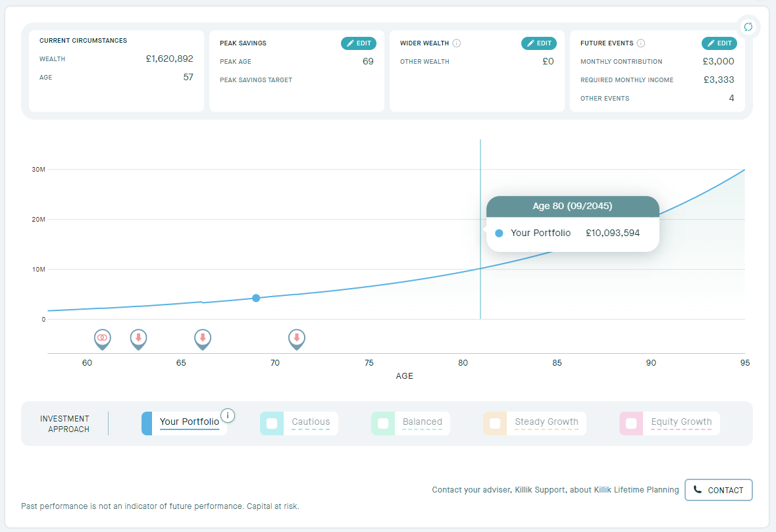Click the peak savings dot at age 69

pos(256,298)
